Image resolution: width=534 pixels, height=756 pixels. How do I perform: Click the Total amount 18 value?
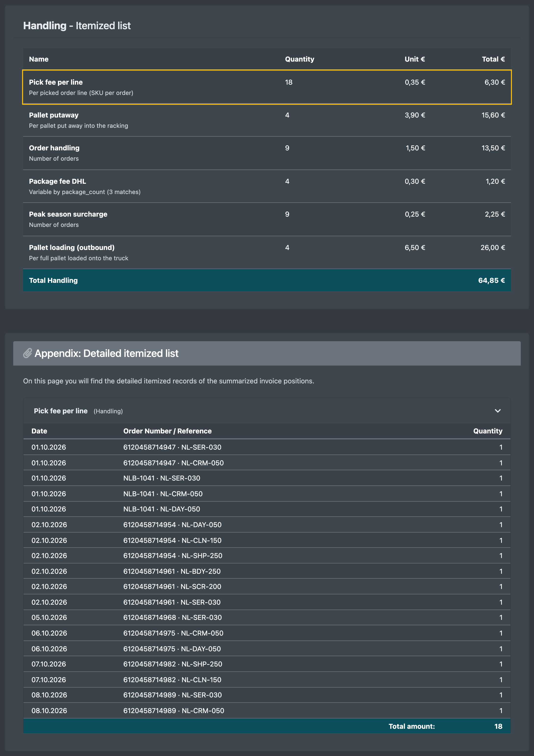498,726
